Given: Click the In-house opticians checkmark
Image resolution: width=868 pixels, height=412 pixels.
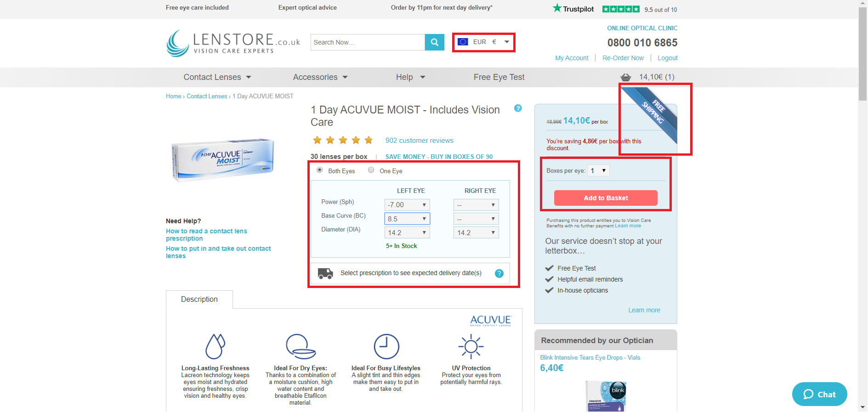Looking at the screenshot, I should pyautogui.click(x=549, y=290).
